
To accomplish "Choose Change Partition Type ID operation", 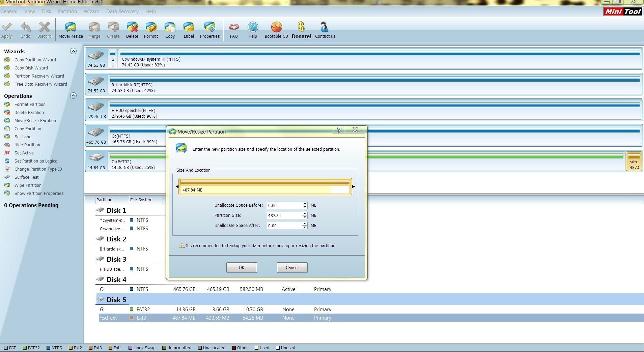I will pos(38,169).
